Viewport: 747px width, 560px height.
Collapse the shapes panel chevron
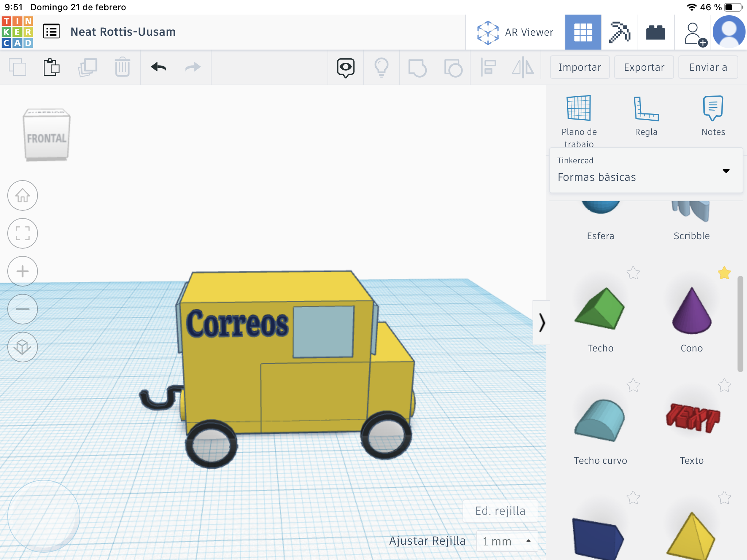click(542, 323)
